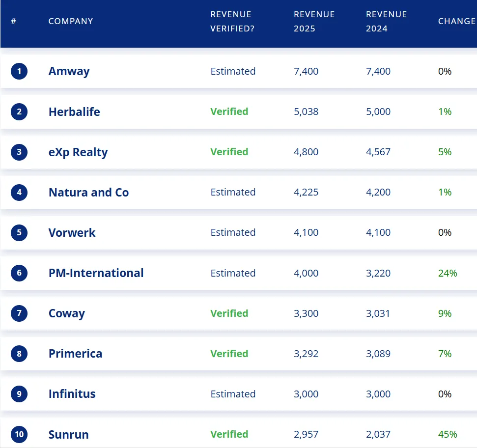Select the rank 8 circle icon
This screenshot has height=448, width=477.
coord(19,354)
